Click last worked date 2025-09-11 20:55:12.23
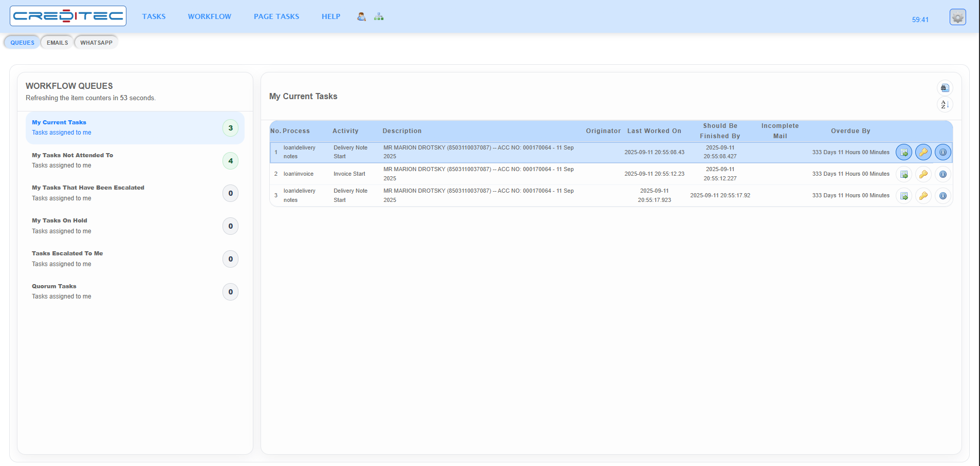This screenshot has height=466, width=980. 654,174
